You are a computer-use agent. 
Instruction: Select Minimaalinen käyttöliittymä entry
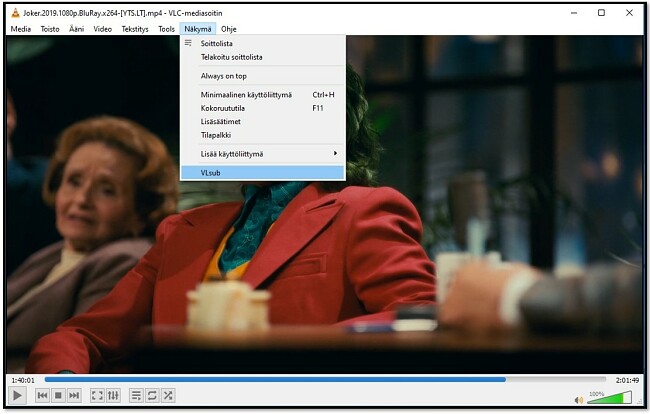click(x=263, y=95)
